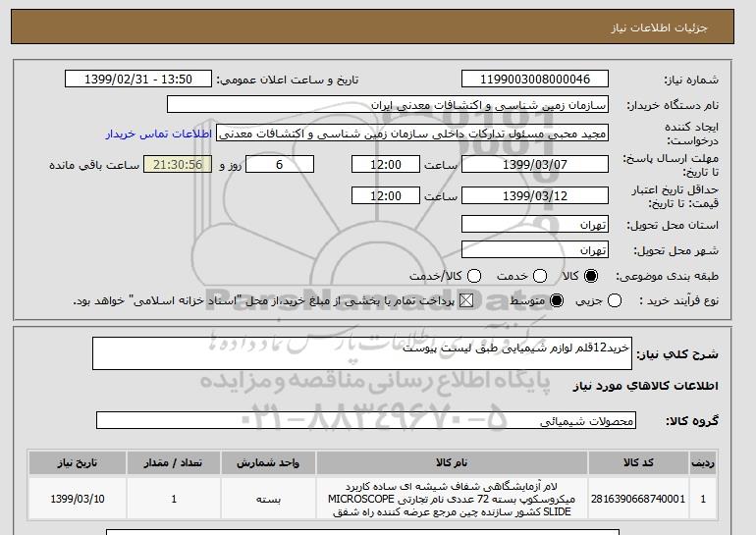Screen dimensions: 756x535
Task: Click the remaining days field showing 6
Action: 280,164
